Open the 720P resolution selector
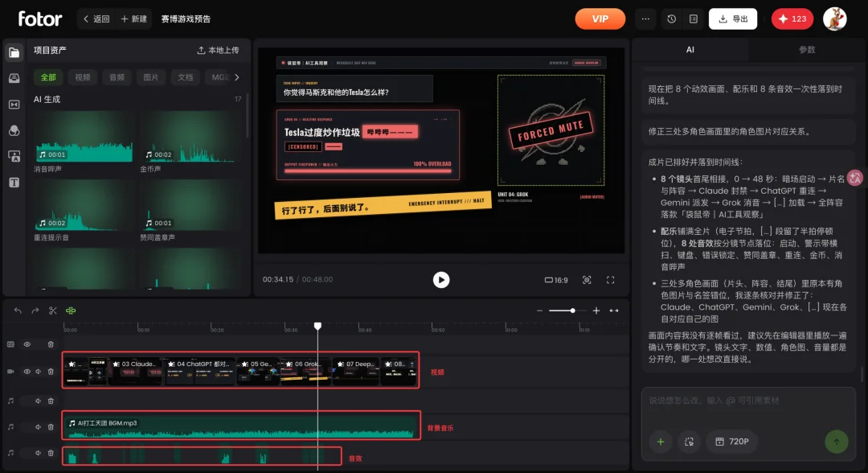Screen dimensions: 868x473 (x=732, y=442)
